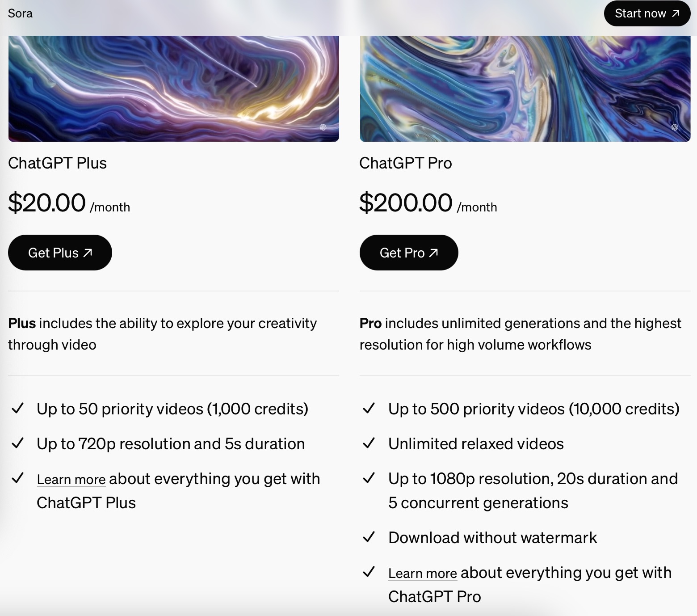Click the arrow icon in Start now
Viewport: 697px width, 616px height.
tap(676, 13)
